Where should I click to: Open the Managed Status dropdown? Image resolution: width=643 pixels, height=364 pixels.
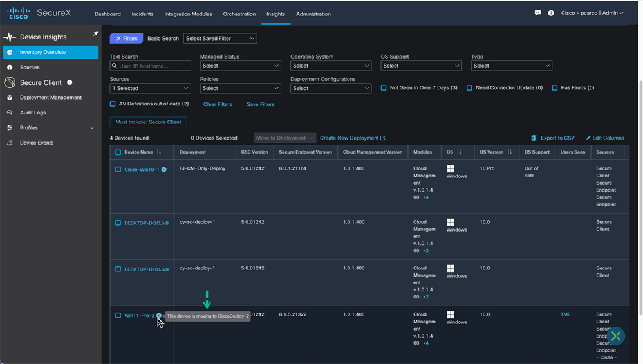point(240,66)
